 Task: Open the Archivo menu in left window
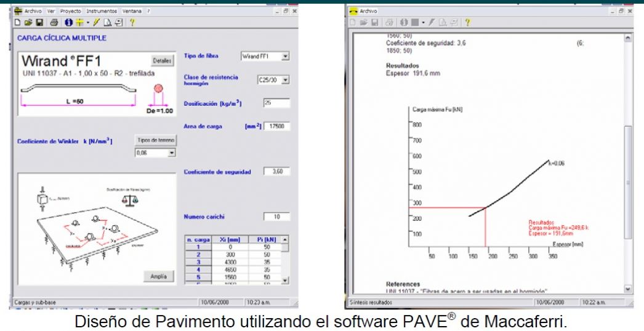33,12
